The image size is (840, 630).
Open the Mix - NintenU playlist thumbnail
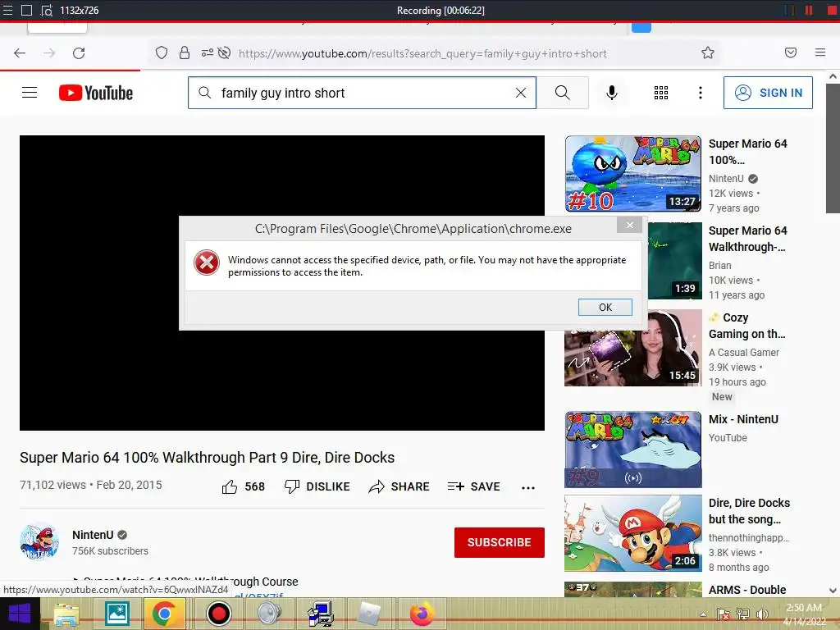click(632, 450)
